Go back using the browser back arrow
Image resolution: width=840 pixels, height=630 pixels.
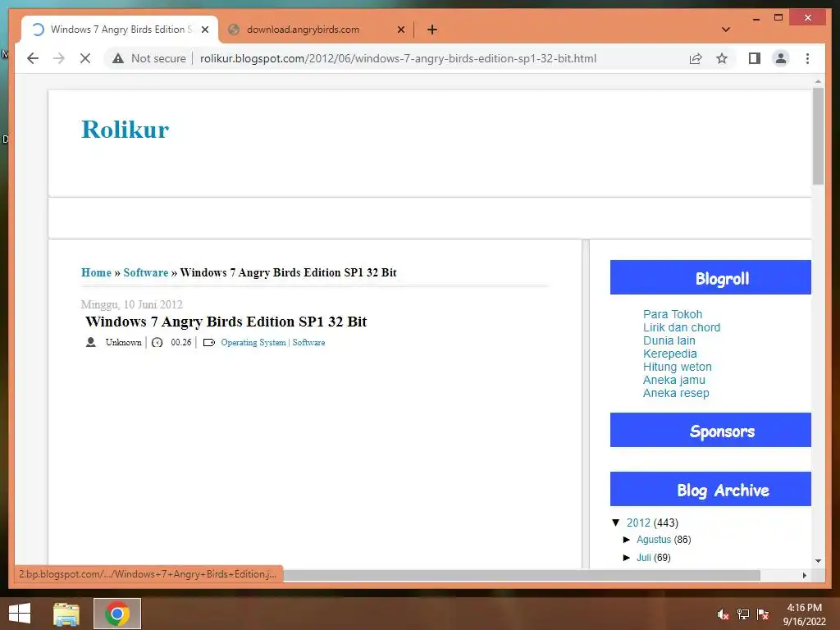point(33,58)
